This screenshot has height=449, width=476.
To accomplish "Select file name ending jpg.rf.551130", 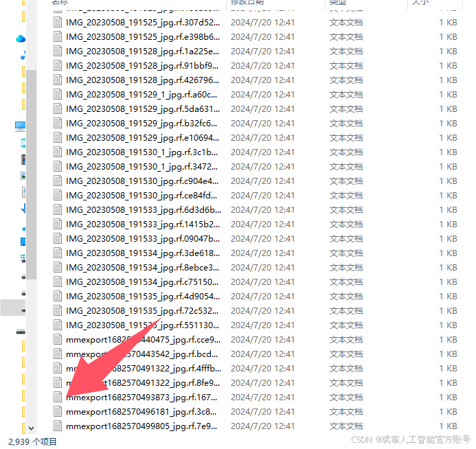I will (x=142, y=325).
